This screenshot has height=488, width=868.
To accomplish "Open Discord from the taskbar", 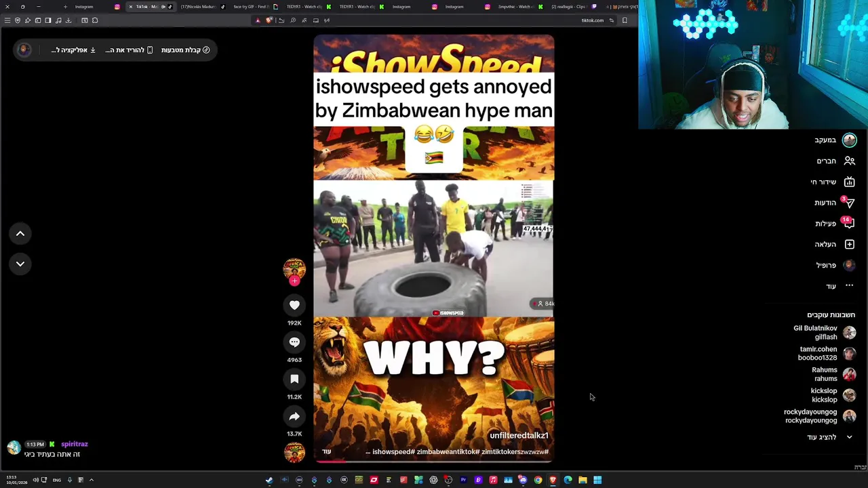I will point(523,480).
